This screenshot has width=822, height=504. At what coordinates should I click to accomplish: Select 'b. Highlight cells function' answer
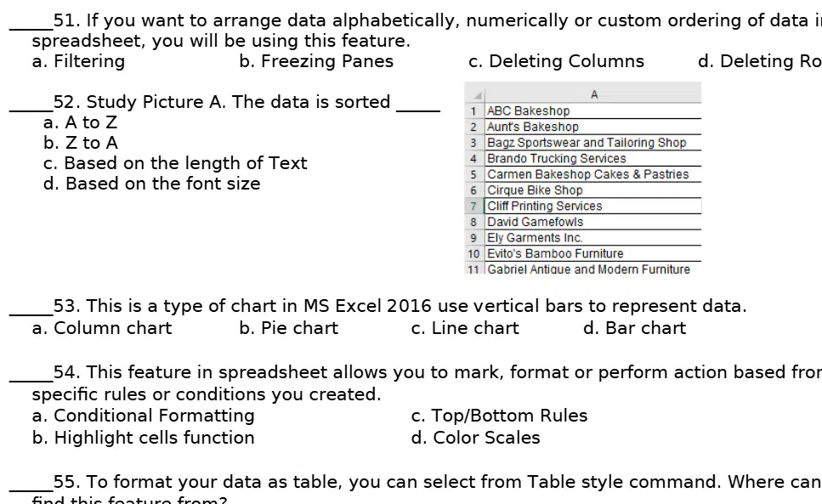(x=143, y=438)
